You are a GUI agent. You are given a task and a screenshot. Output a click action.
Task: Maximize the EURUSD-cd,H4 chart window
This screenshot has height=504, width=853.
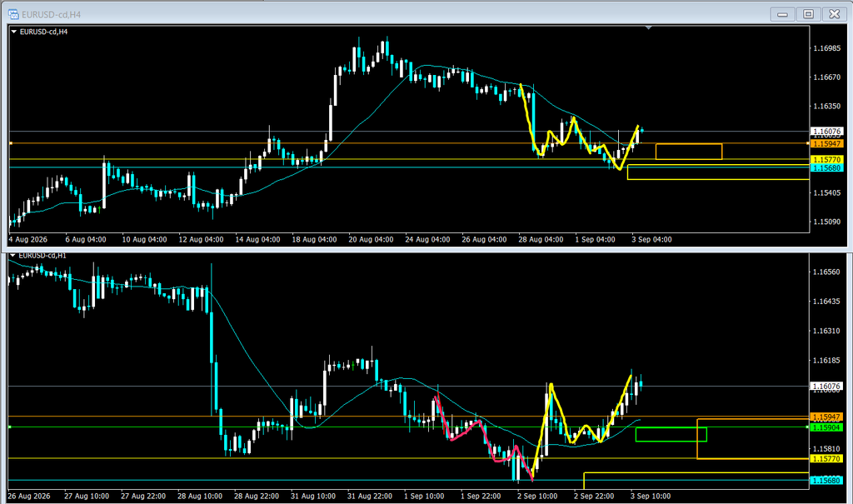pyautogui.click(x=808, y=14)
